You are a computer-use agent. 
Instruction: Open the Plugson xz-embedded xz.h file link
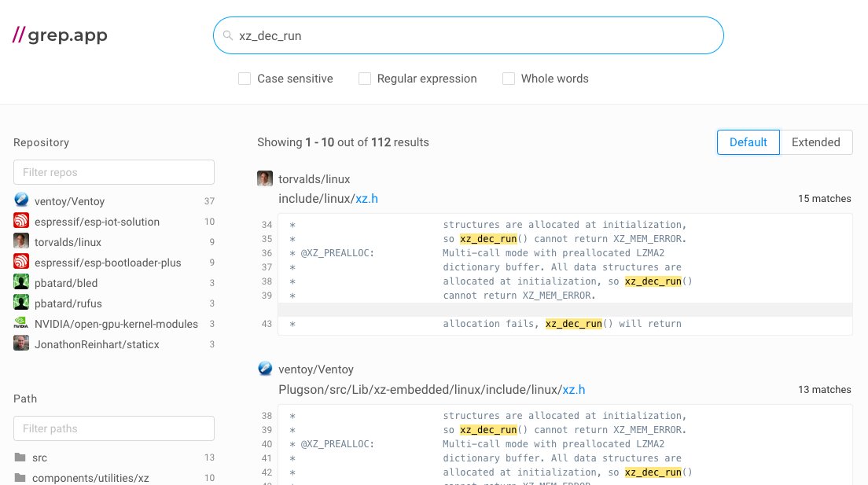432,390
